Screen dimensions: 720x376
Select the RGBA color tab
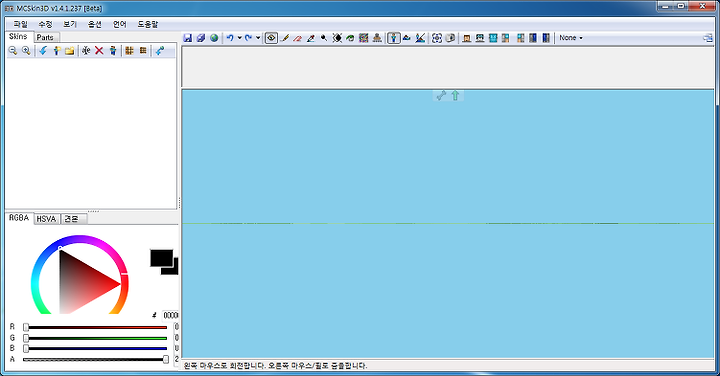[x=19, y=218]
